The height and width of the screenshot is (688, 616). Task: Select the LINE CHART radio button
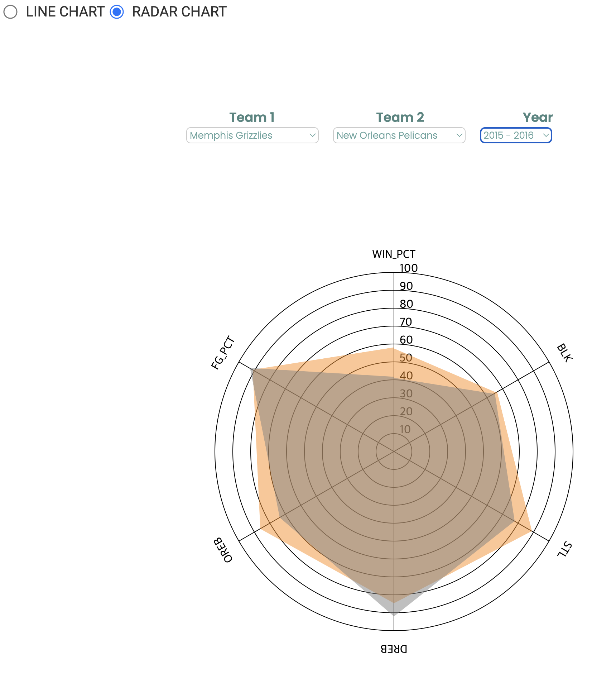click(10, 12)
